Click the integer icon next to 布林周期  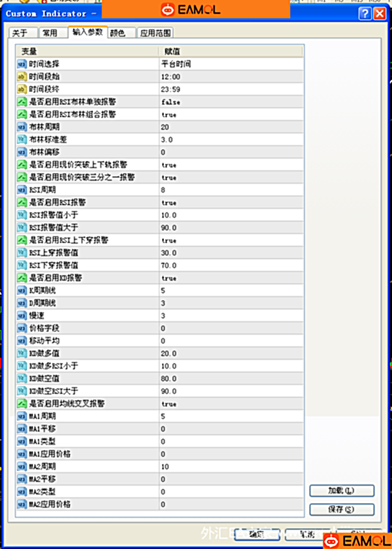[x=21, y=127]
